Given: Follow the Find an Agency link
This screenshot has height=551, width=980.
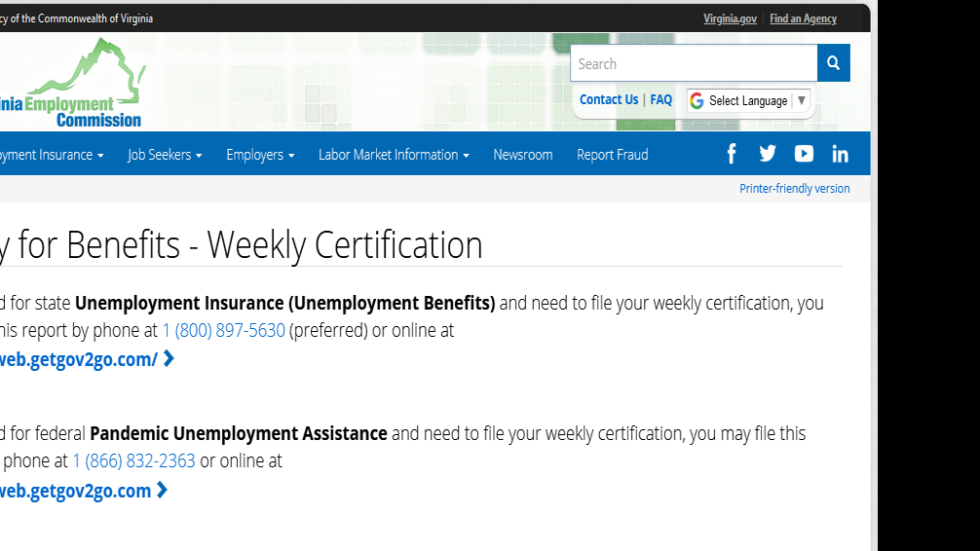Looking at the screenshot, I should 803,18.
